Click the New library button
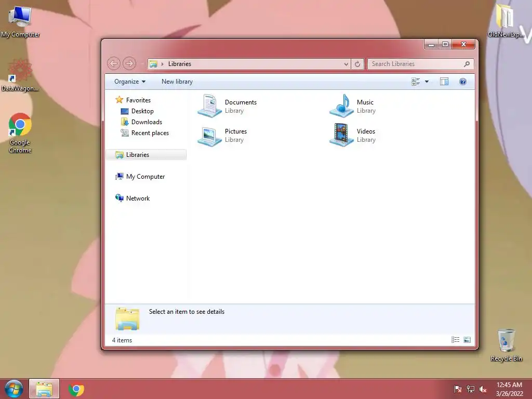This screenshot has height=399, width=532. tap(177, 82)
